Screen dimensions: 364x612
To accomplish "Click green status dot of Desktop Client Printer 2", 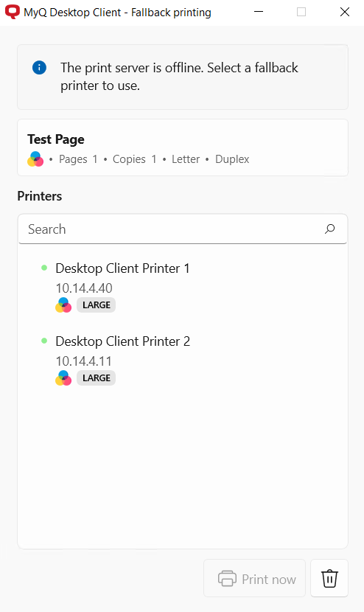I will (x=44, y=341).
